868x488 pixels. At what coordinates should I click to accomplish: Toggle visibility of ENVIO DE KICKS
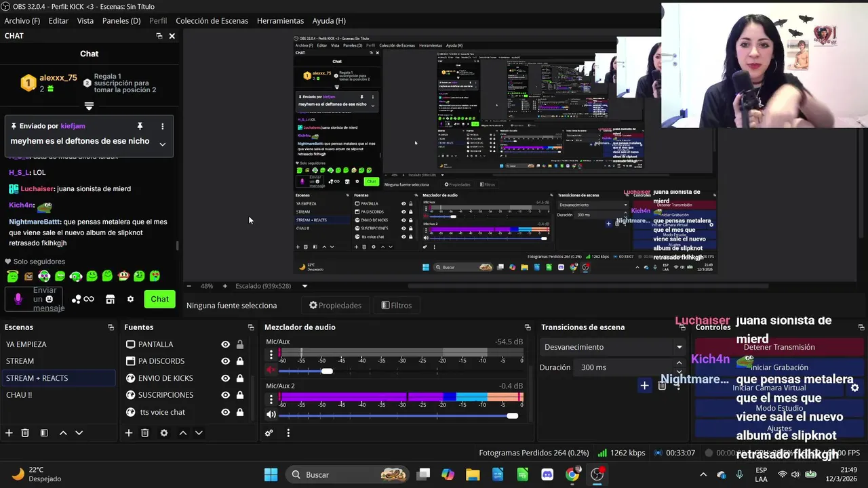(x=226, y=378)
